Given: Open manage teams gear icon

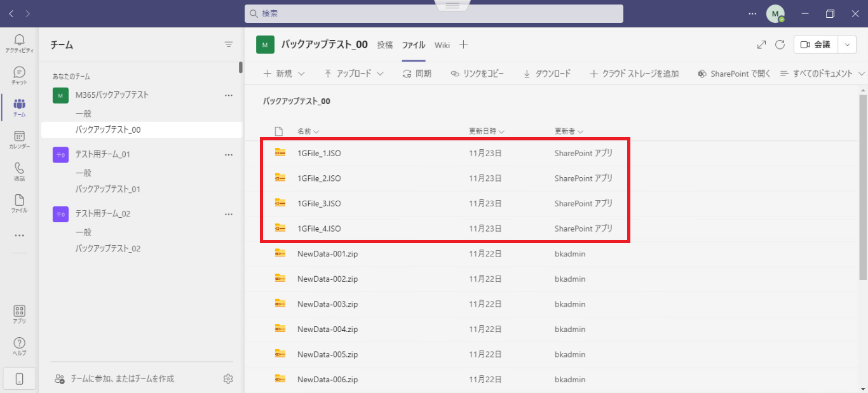Looking at the screenshot, I should pyautogui.click(x=228, y=379).
